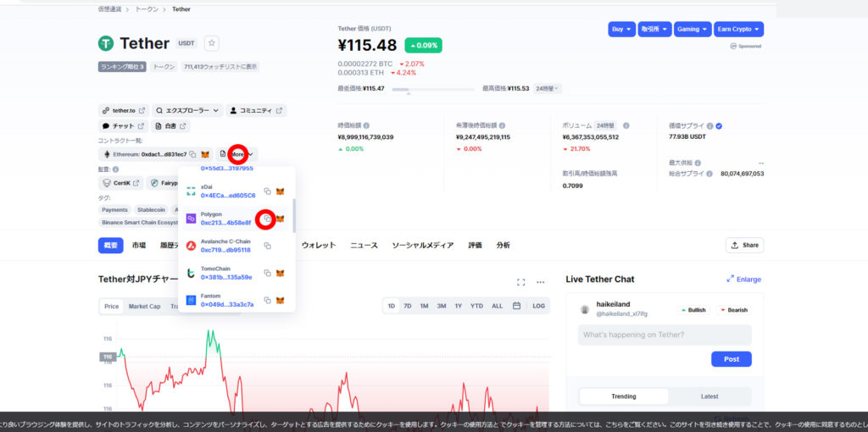Switch chat feed to Trending

pyautogui.click(x=623, y=396)
